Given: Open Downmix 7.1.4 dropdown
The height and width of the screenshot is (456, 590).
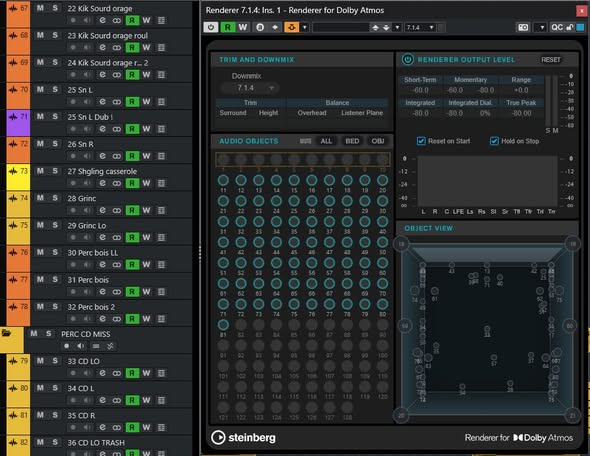Looking at the screenshot, I should (250, 88).
